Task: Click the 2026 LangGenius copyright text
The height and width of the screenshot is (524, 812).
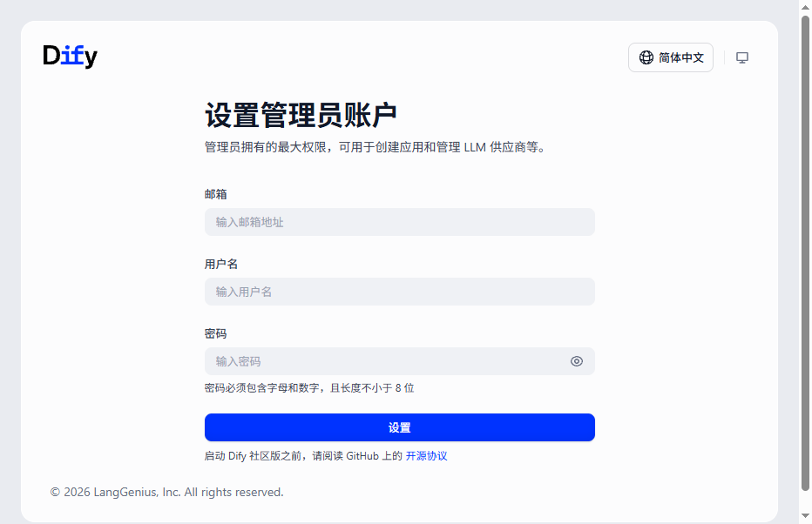Action: (166, 492)
